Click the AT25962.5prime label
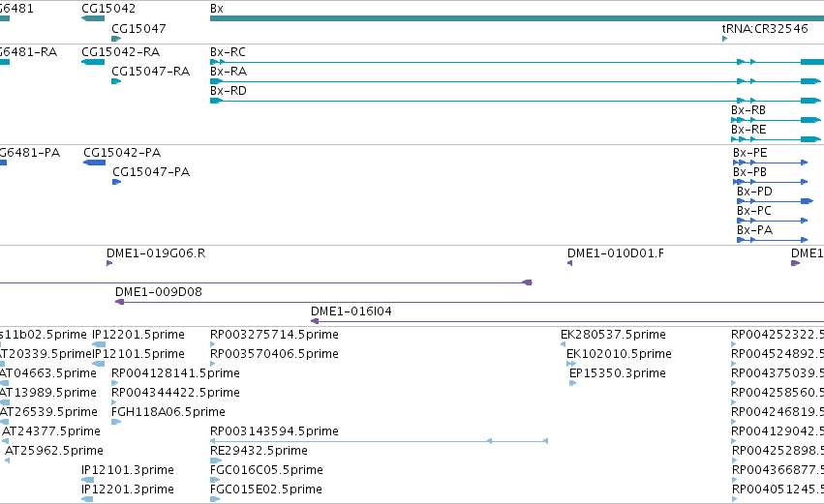 click(53, 451)
